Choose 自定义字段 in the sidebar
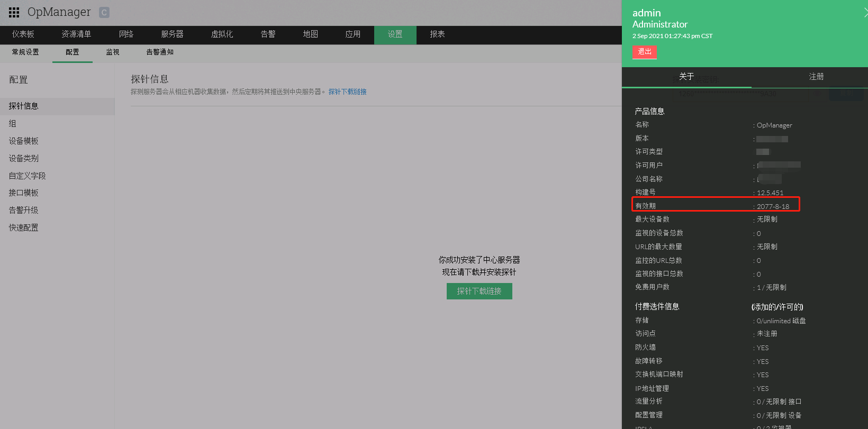This screenshot has width=868, height=429. point(28,176)
